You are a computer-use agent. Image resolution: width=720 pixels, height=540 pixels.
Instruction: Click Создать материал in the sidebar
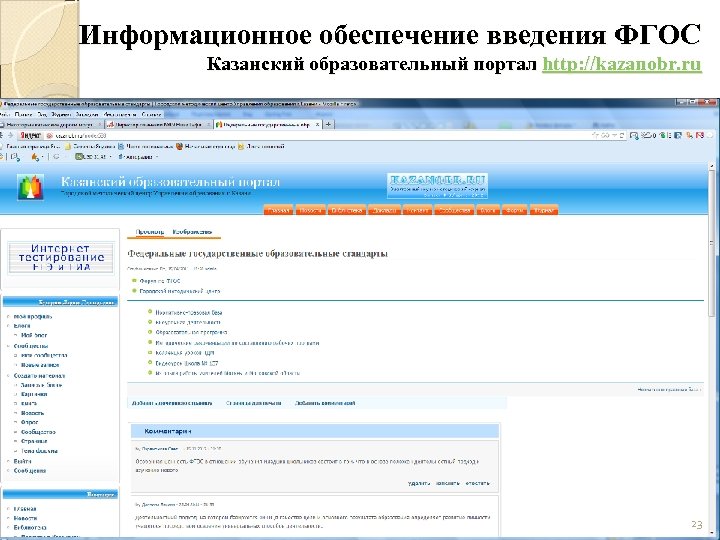coord(39,376)
